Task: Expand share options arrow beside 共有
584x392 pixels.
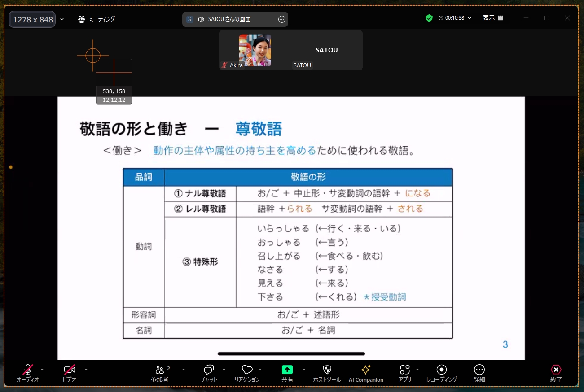Action: [x=304, y=370]
